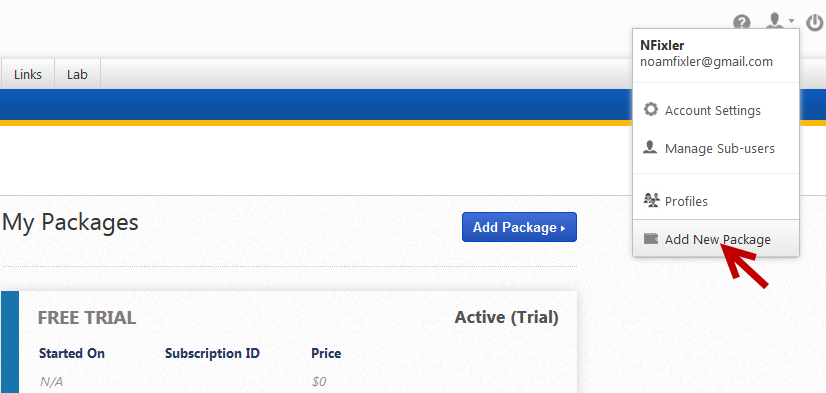Click the help question mark icon

(x=742, y=23)
